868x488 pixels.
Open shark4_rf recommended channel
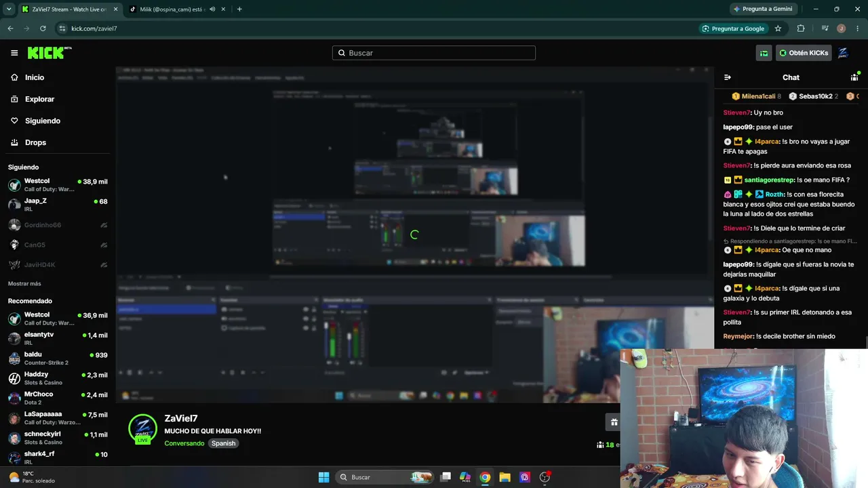[x=58, y=457]
